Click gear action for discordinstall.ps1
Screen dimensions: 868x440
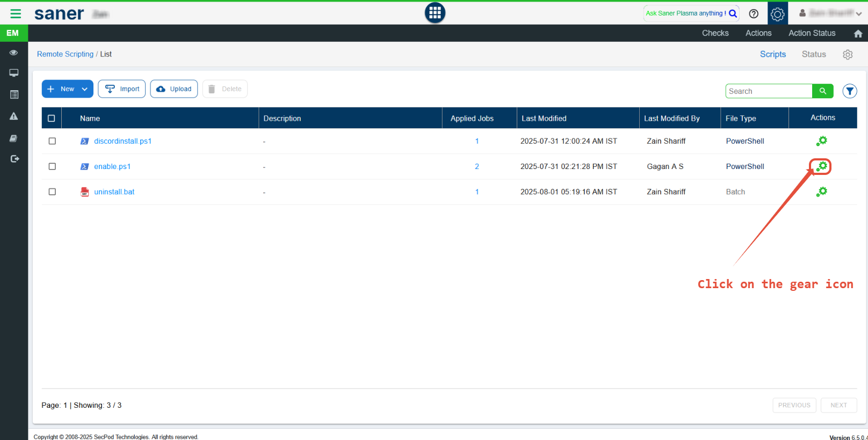click(822, 141)
